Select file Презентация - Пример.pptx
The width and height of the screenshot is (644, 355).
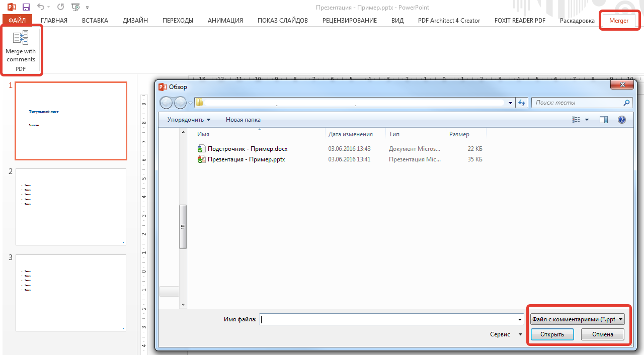tap(247, 159)
